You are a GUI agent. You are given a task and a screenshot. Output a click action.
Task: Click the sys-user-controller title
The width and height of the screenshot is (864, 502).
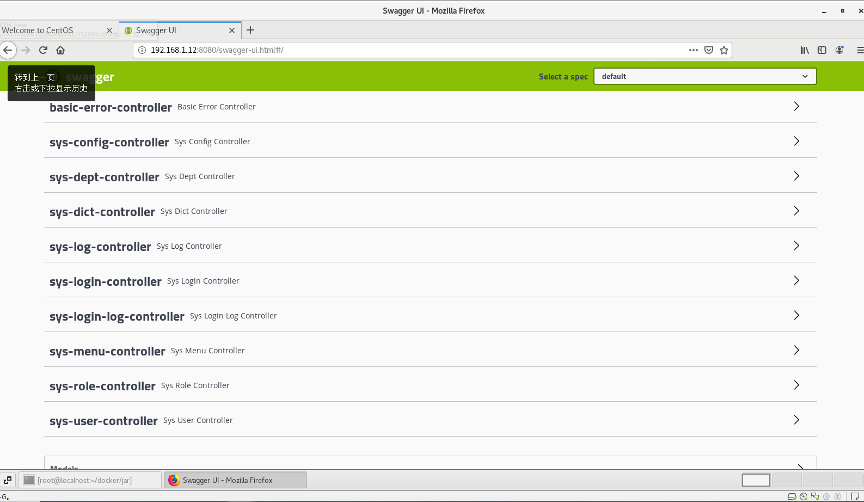point(104,421)
